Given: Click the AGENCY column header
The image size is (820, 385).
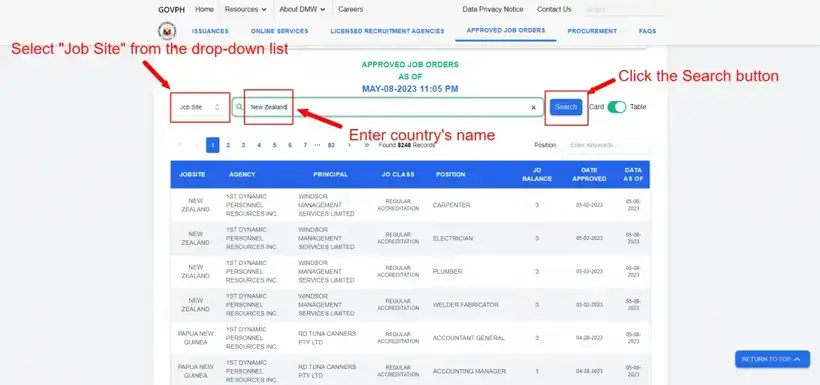Looking at the screenshot, I should [242, 174].
